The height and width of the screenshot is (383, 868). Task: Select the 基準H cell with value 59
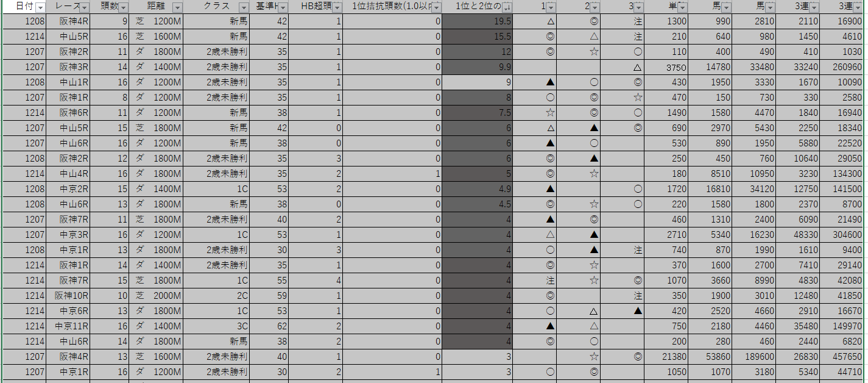point(269,296)
